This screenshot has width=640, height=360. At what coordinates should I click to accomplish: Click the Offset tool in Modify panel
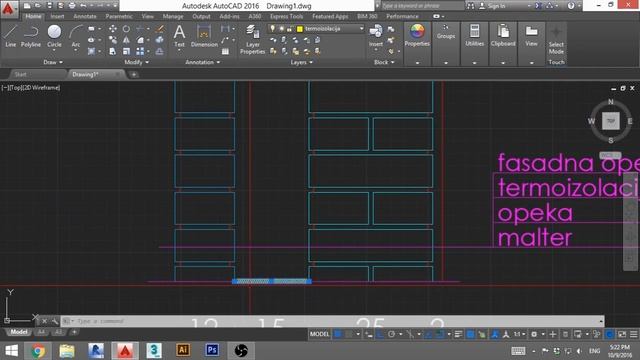[160, 51]
